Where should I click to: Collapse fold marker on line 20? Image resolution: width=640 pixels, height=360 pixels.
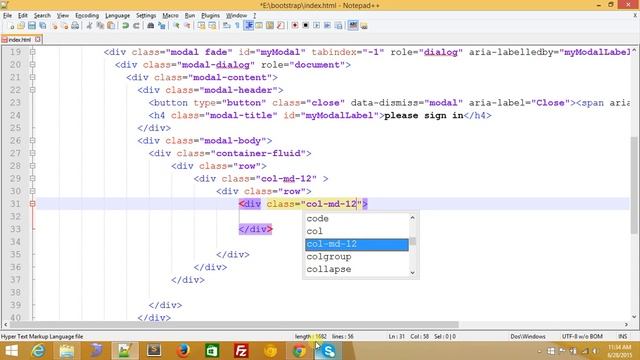tap(32, 64)
